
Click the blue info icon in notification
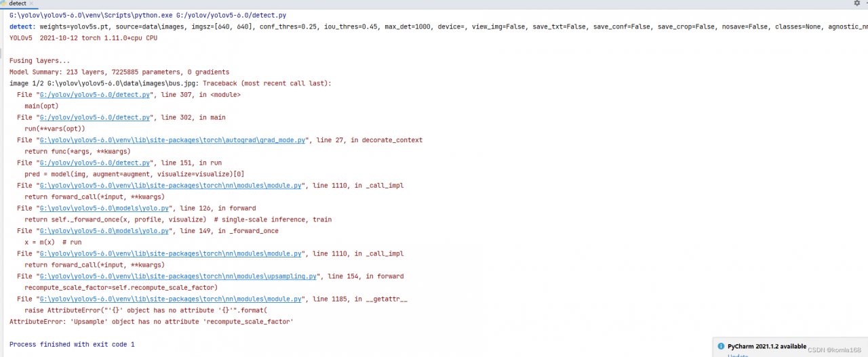[x=722, y=345]
